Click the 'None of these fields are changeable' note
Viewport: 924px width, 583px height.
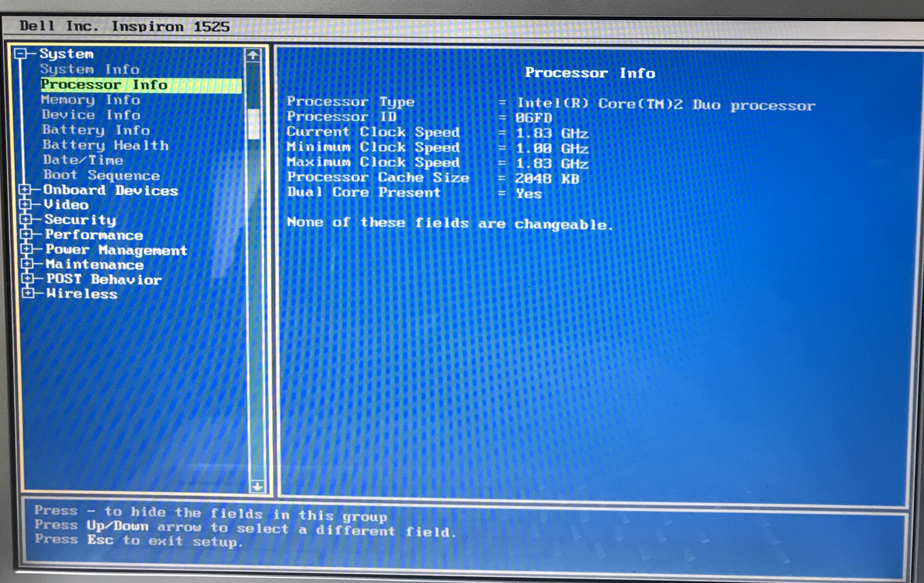tap(450, 223)
